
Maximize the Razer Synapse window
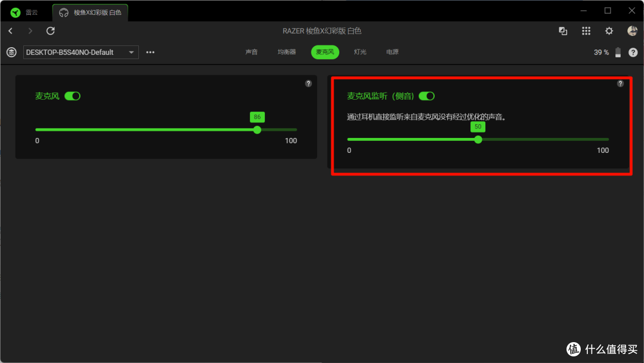[x=608, y=11]
